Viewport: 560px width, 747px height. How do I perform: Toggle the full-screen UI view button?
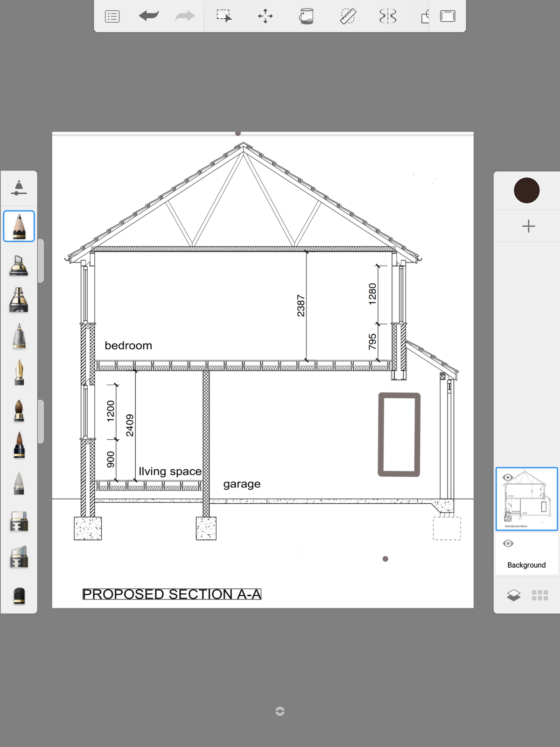tap(448, 16)
